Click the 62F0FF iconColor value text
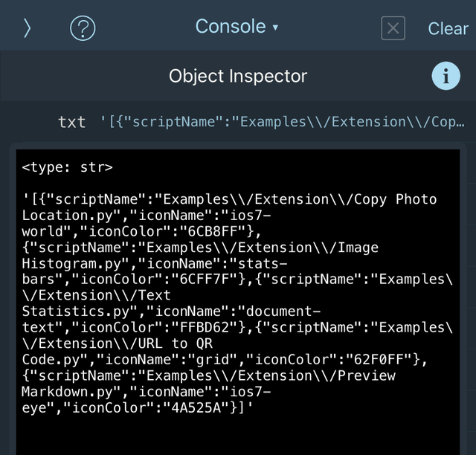This screenshot has height=455, width=476. [x=379, y=359]
